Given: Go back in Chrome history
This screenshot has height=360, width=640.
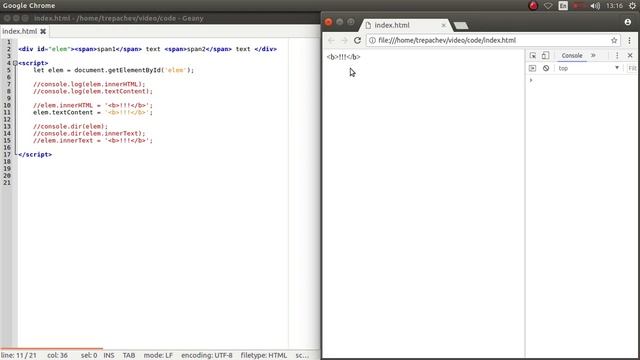Looking at the screenshot, I should [x=331, y=40].
